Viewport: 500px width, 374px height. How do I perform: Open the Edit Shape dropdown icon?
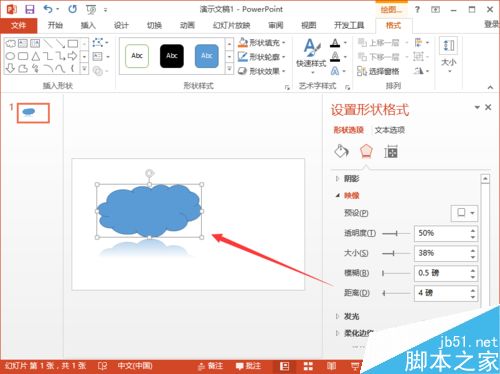(x=100, y=42)
